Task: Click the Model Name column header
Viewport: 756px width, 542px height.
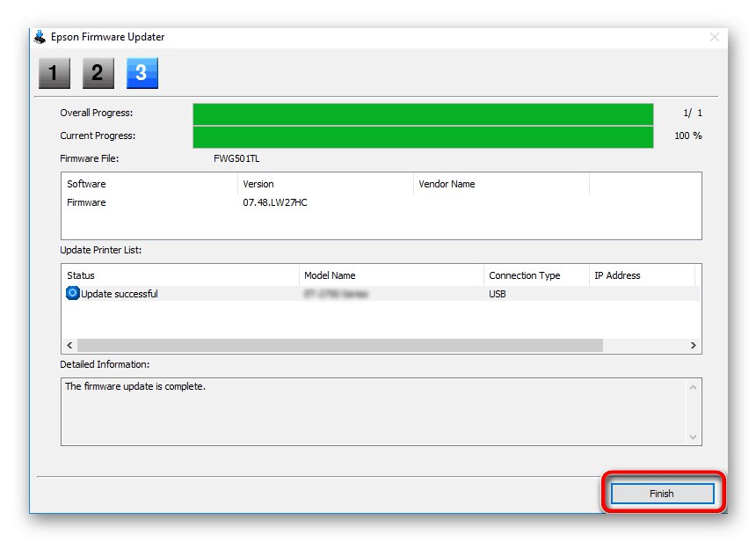Action: click(x=391, y=275)
